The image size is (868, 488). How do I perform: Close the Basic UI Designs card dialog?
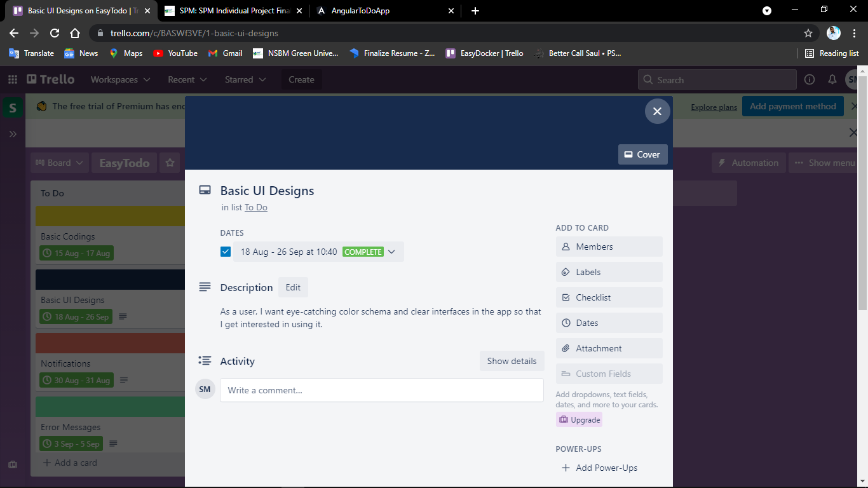coord(657,111)
